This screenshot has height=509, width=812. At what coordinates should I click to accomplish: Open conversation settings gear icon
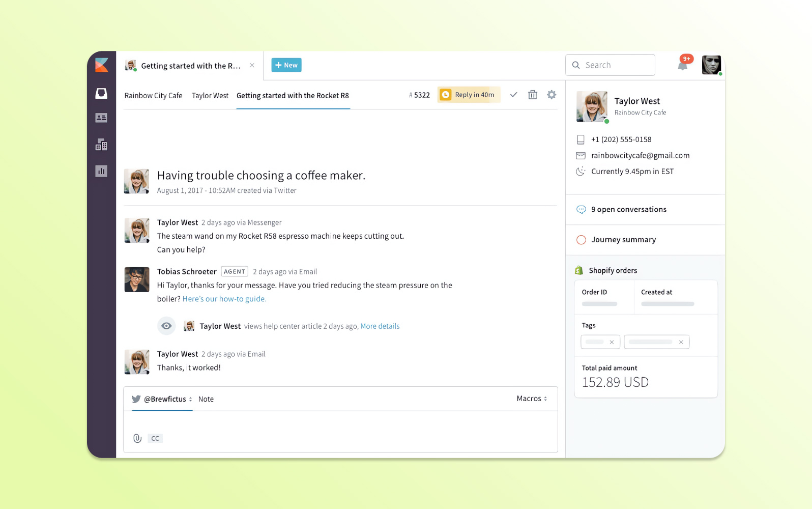[552, 95]
